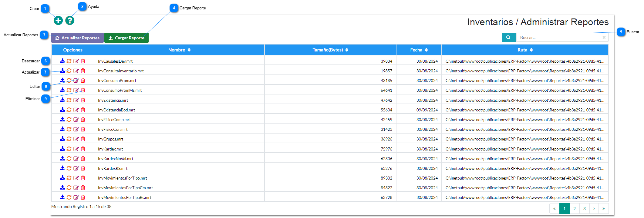Image resolution: width=644 pixels, height=218 pixels.
Task: Edit InvKardexNoVal.mrt report
Action: [76, 158]
